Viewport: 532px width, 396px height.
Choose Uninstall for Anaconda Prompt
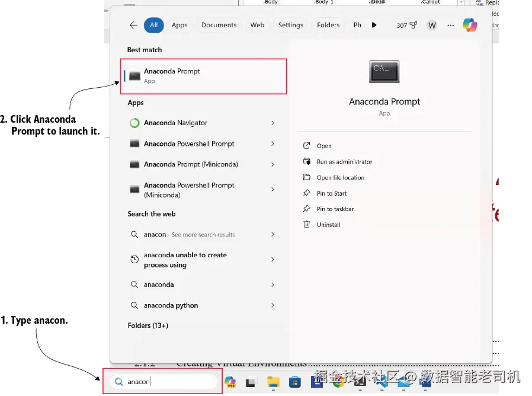coord(328,225)
